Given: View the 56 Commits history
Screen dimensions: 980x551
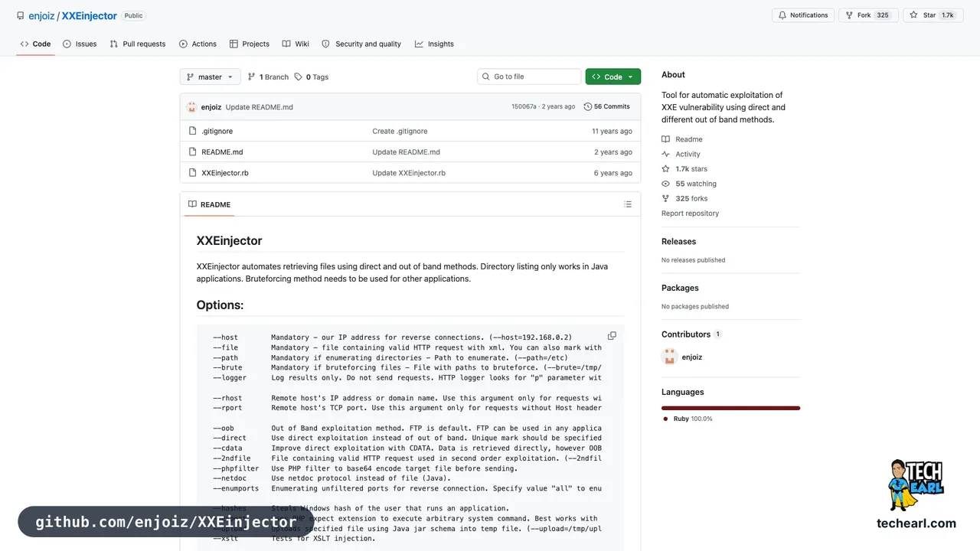Looking at the screenshot, I should (606, 107).
